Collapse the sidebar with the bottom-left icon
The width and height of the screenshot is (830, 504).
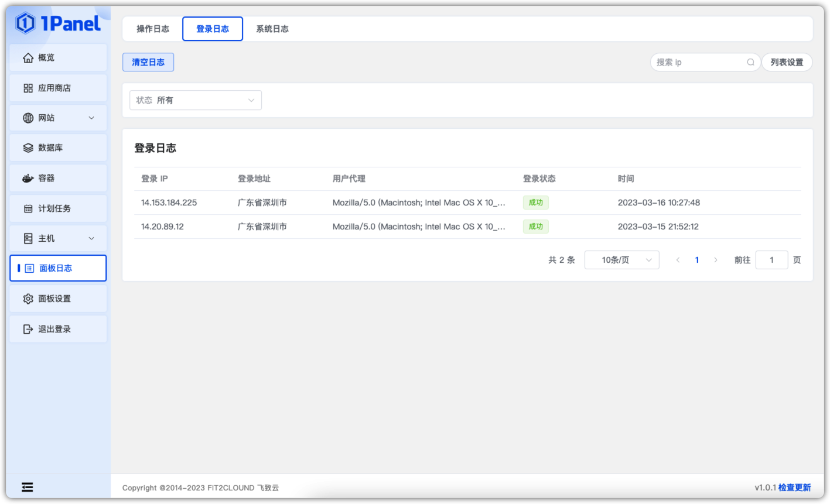point(27,486)
